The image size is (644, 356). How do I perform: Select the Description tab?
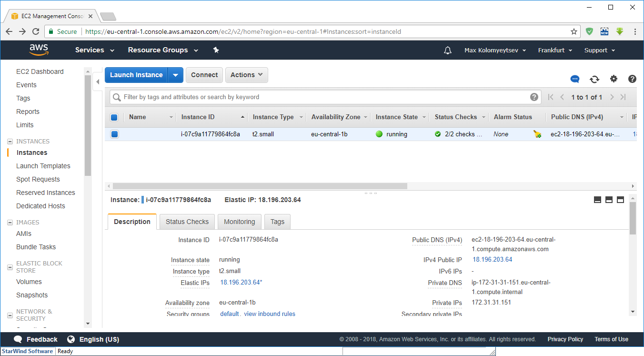132,222
